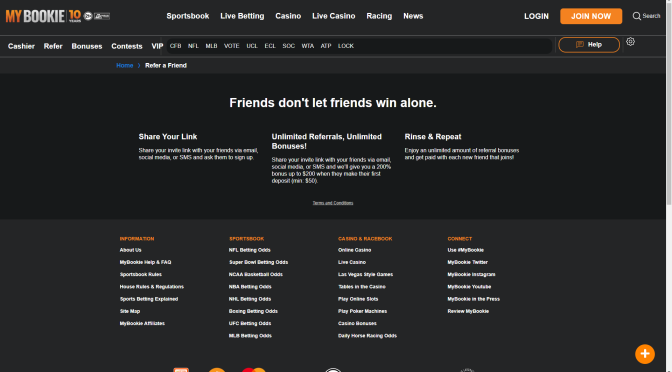Open NHL Betting Odds link

point(250,299)
